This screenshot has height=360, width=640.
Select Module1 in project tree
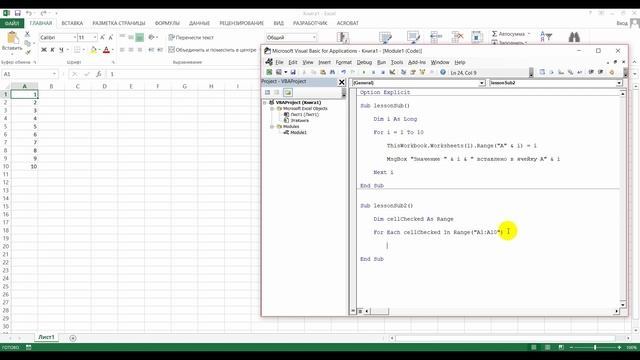(x=298, y=133)
